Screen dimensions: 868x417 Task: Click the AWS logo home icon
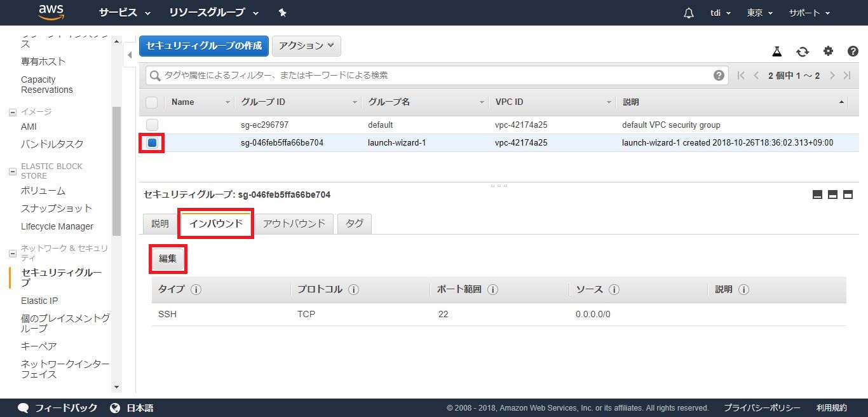[51, 12]
